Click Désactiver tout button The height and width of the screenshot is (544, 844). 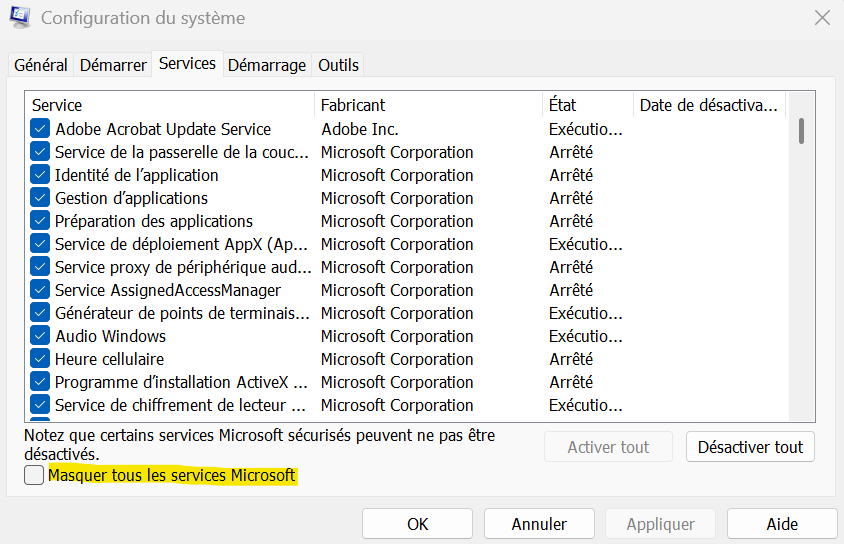tap(750, 447)
